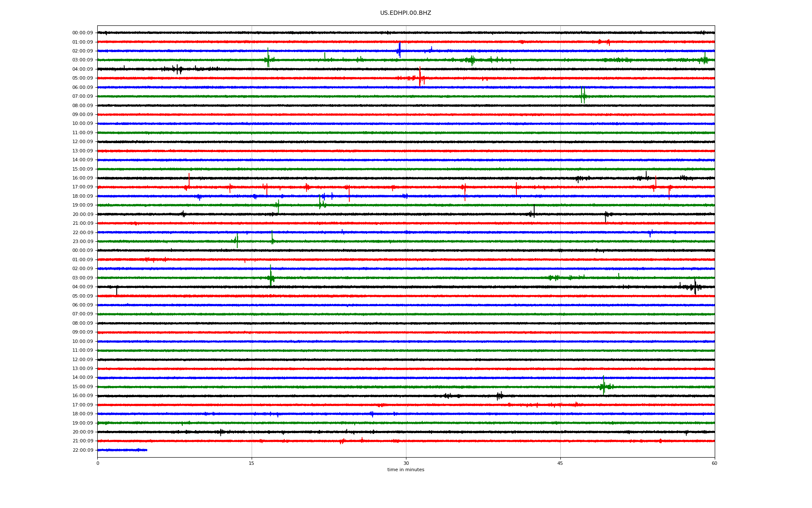The image size is (812, 508).
Task: Click the green burst on second 03:00:09 trace
Action: [x=271, y=277]
